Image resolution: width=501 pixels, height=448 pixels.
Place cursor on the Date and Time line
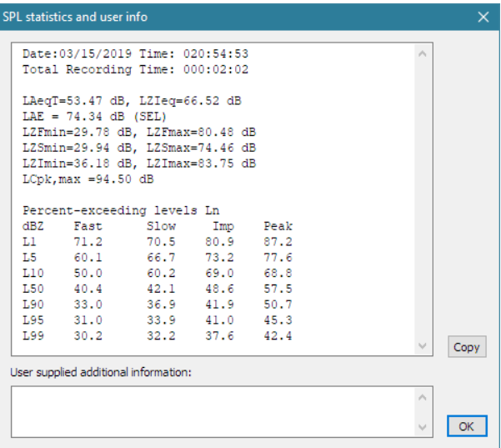(135, 54)
